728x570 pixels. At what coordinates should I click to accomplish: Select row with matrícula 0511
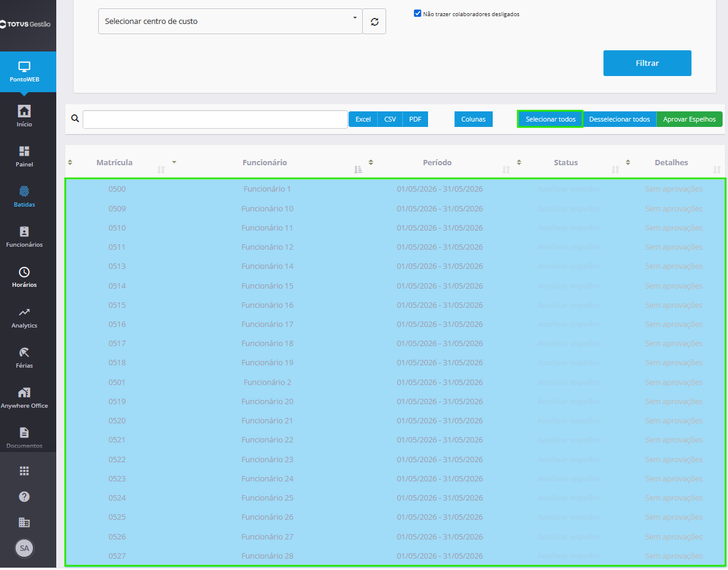[395, 247]
